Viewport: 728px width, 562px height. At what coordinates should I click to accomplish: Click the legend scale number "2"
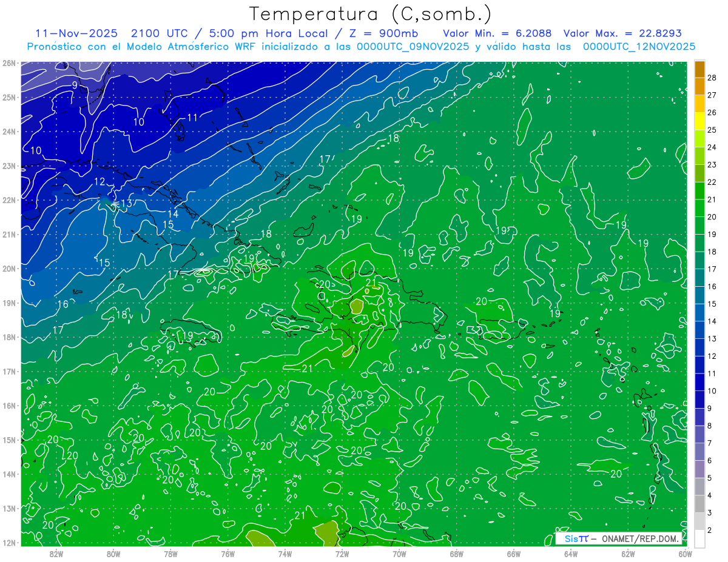(710, 530)
